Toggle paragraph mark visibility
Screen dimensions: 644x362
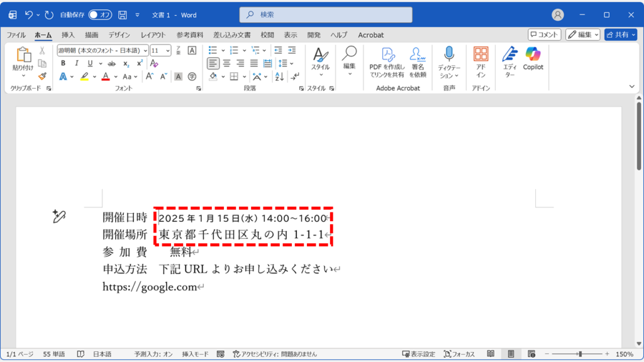294,75
